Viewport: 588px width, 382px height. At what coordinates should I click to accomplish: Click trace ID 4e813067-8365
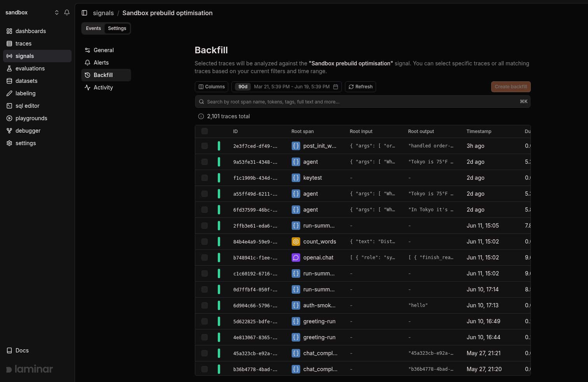pyautogui.click(x=255, y=337)
